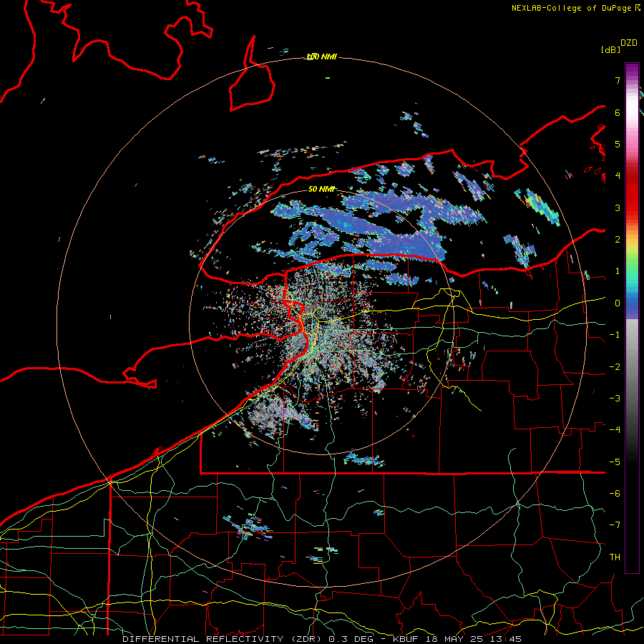The width and height of the screenshot is (644, 644).
Task: Click the 50 NMI range ring label
Action: tap(321, 189)
